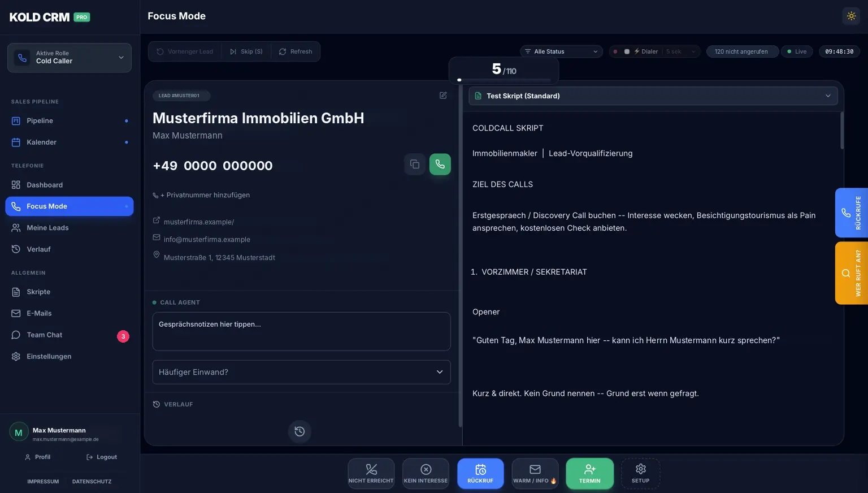868x493 pixels.
Task: Open the Setup gear button
Action: (x=640, y=473)
